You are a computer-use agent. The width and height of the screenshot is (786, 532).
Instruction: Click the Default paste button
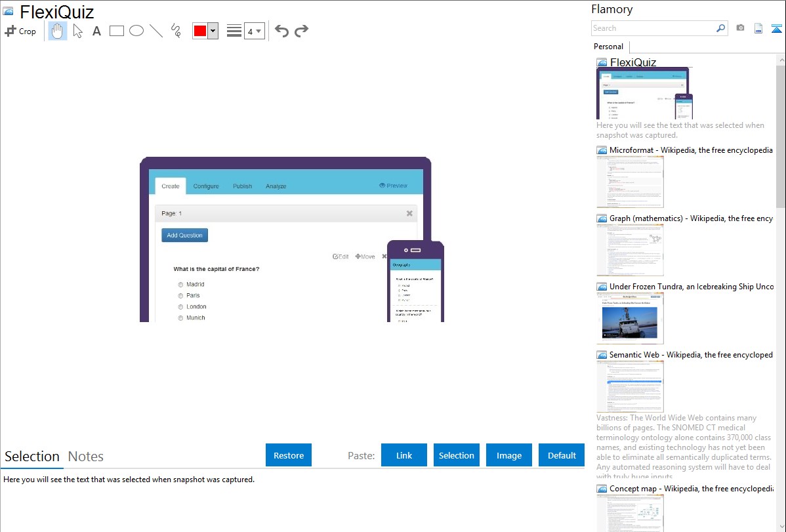[562, 455]
